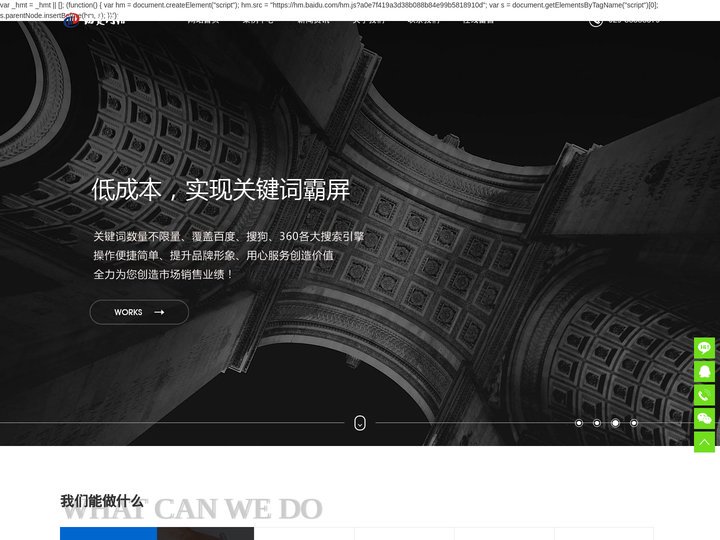Click the WORKS button with arrow
720x540 pixels.
139,312
